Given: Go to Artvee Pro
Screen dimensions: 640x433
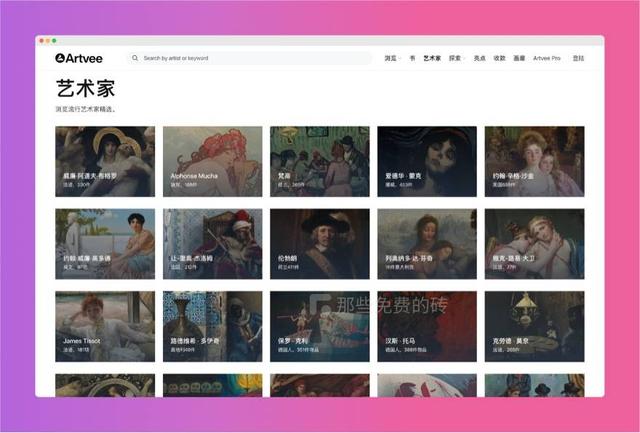Looking at the screenshot, I should (x=547, y=58).
